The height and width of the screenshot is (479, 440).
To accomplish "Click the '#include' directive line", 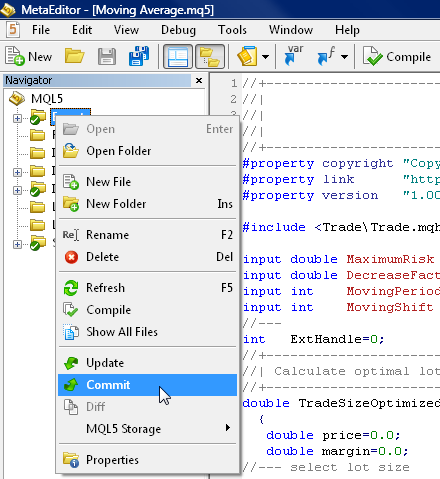I will tap(341, 227).
